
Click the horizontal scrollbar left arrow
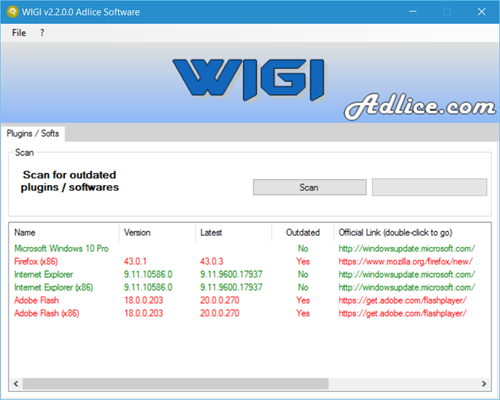[16, 384]
